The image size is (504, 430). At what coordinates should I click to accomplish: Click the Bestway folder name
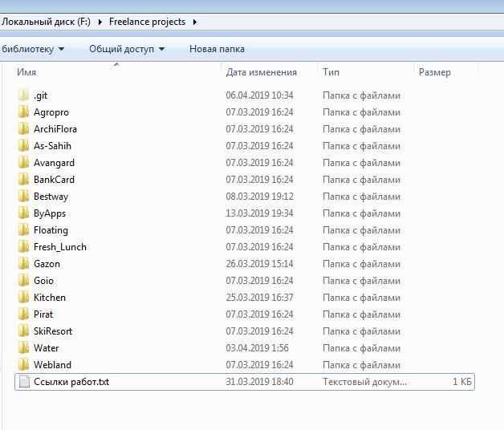point(51,197)
